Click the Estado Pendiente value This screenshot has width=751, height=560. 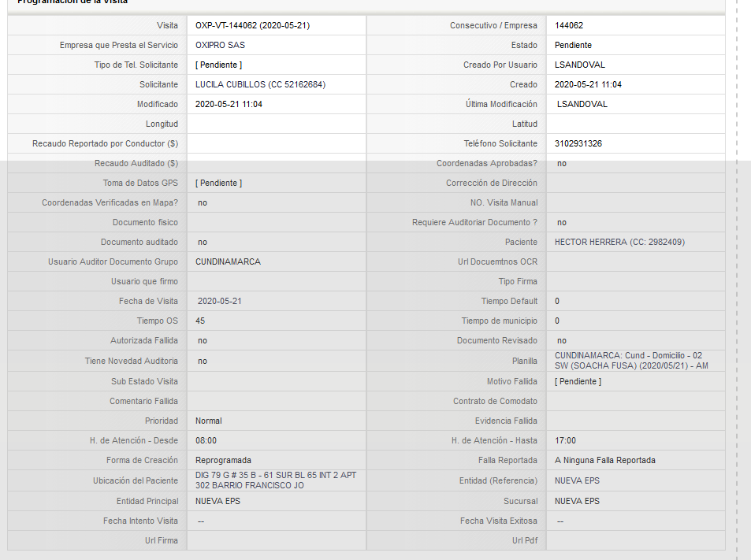(x=574, y=45)
